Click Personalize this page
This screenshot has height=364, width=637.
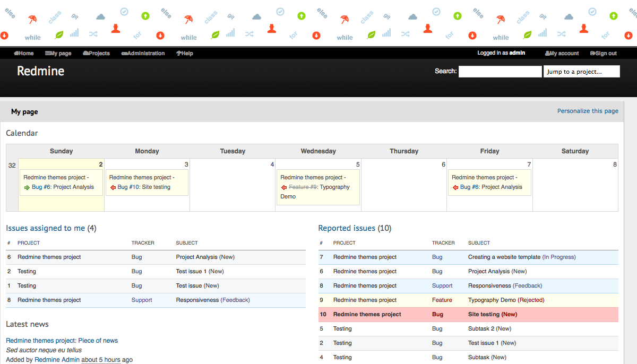588,111
